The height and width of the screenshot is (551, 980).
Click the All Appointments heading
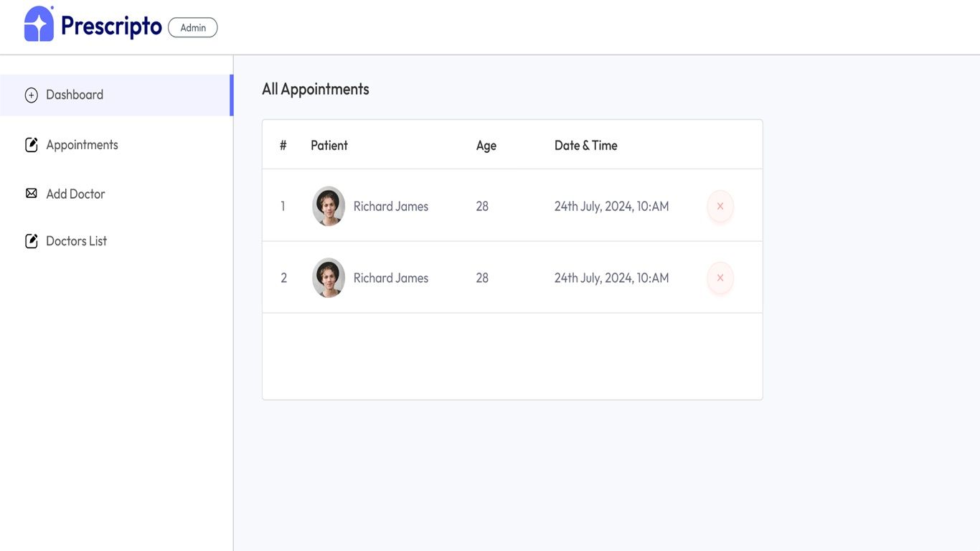(316, 90)
